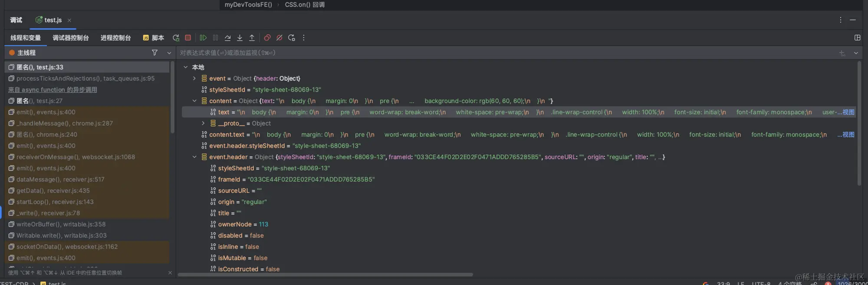868x285 pixels.
Task: Open the thread selector dropdown arrow
Action: click(x=169, y=53)
